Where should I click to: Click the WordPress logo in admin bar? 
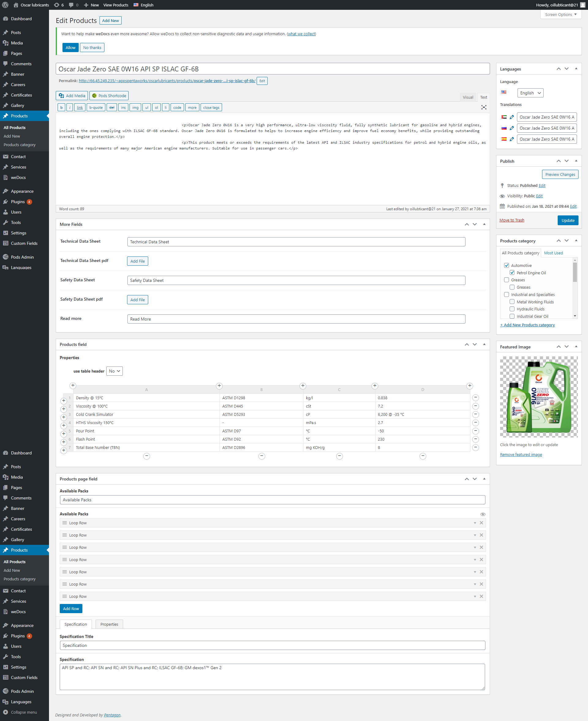[x=6, y=5]
